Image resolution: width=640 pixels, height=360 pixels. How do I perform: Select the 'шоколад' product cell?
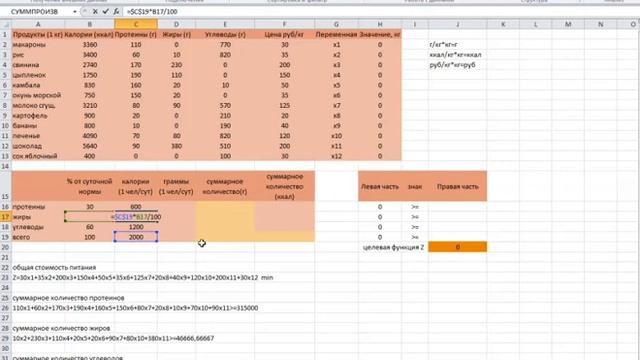(38, 146)
